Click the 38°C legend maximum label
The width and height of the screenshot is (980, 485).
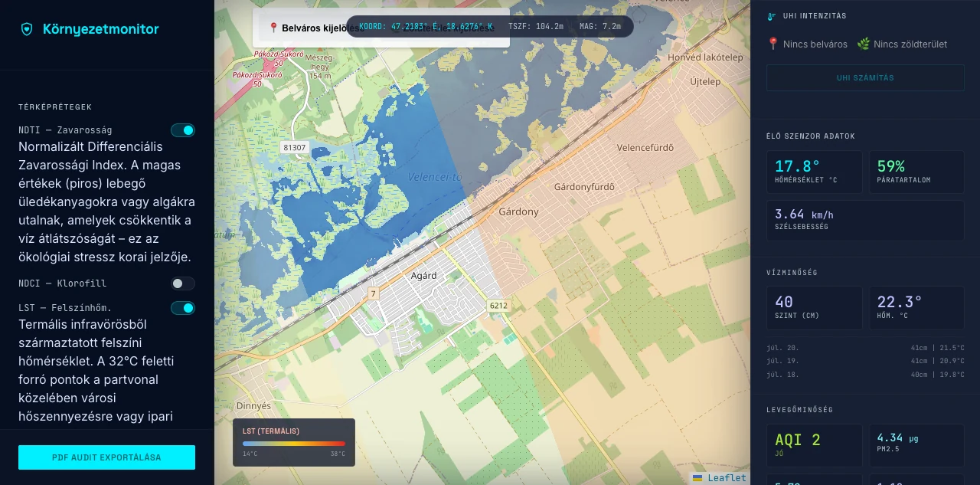pyautogui.click(x=338, y=454)
